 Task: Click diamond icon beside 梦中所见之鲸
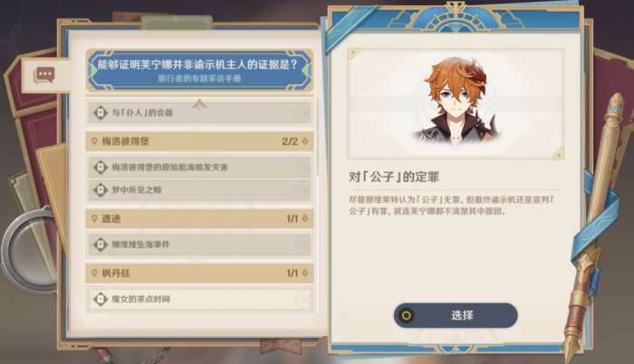point(100,189)
